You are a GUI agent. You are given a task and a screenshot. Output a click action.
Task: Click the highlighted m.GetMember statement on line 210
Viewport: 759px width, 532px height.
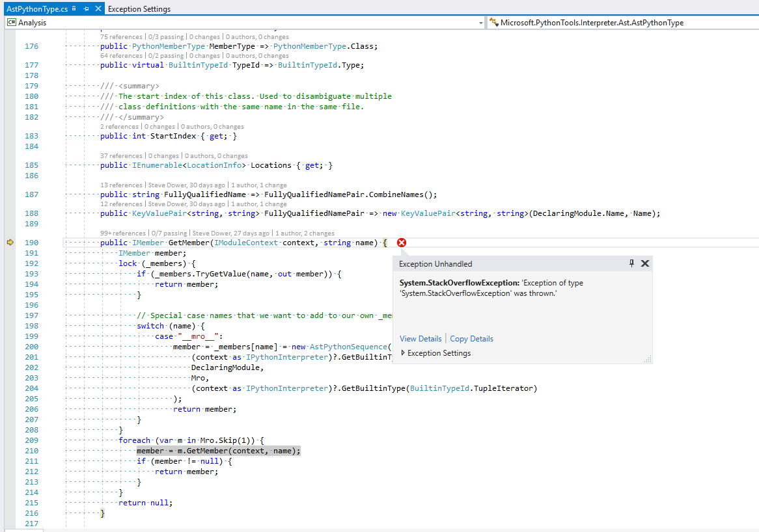[218, 451]
